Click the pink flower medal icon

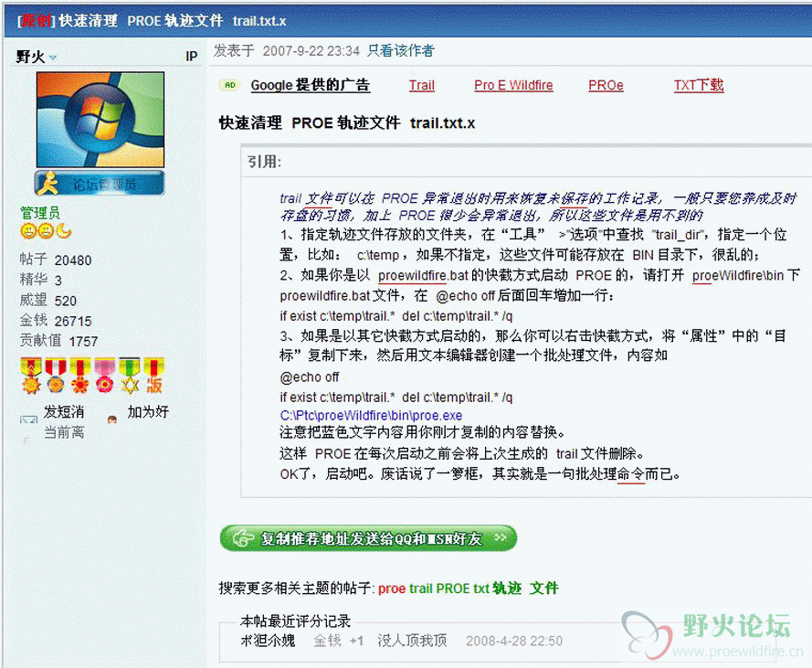[105, 376]
